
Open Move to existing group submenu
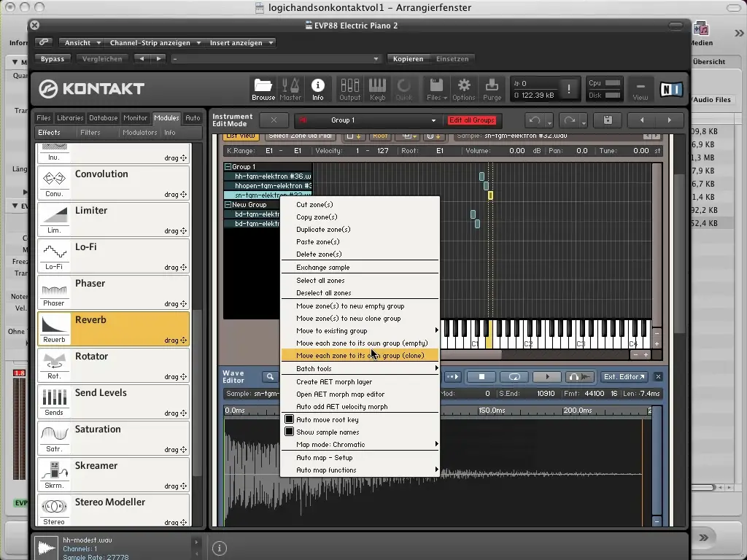tap(360, 330)
